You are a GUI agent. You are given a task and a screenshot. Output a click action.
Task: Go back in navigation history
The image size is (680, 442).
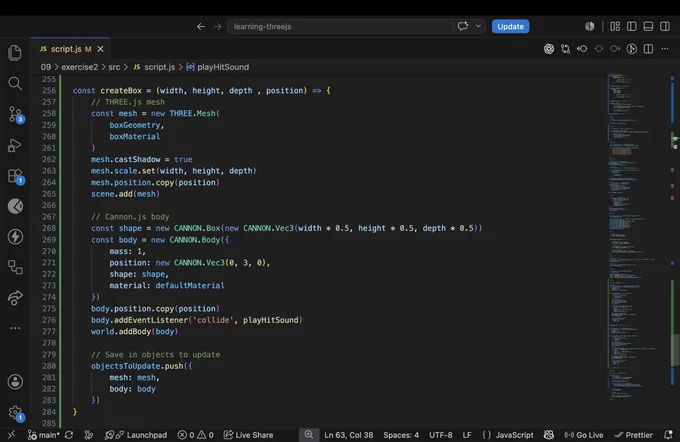coord(200,26)
